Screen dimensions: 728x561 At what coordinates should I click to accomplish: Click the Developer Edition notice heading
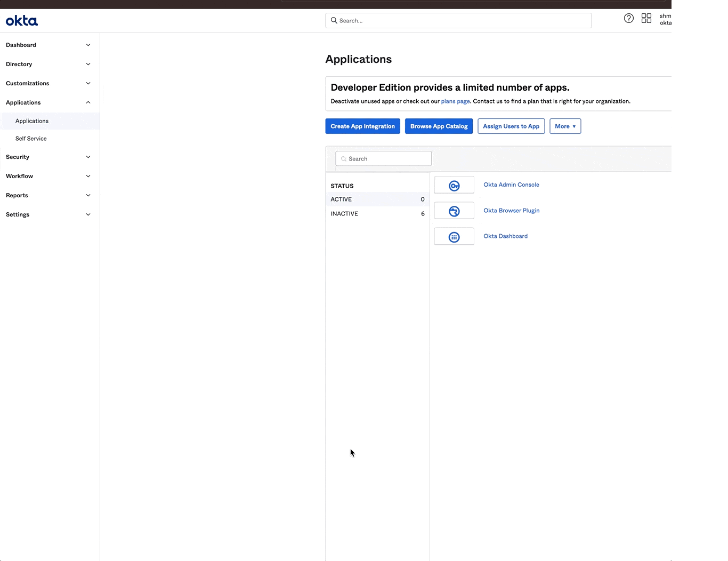click(450, 87)
